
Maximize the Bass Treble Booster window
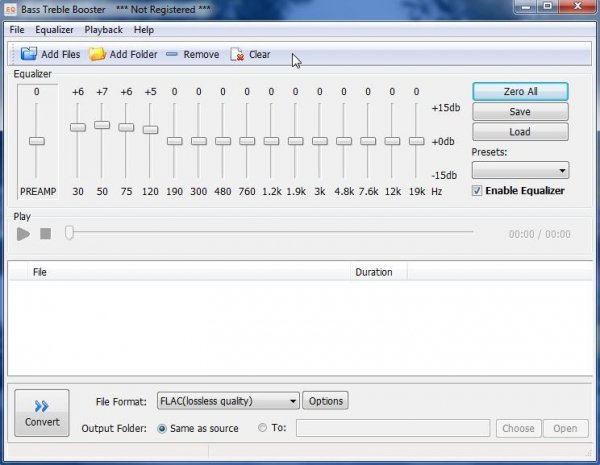click(x=548, y=6)
